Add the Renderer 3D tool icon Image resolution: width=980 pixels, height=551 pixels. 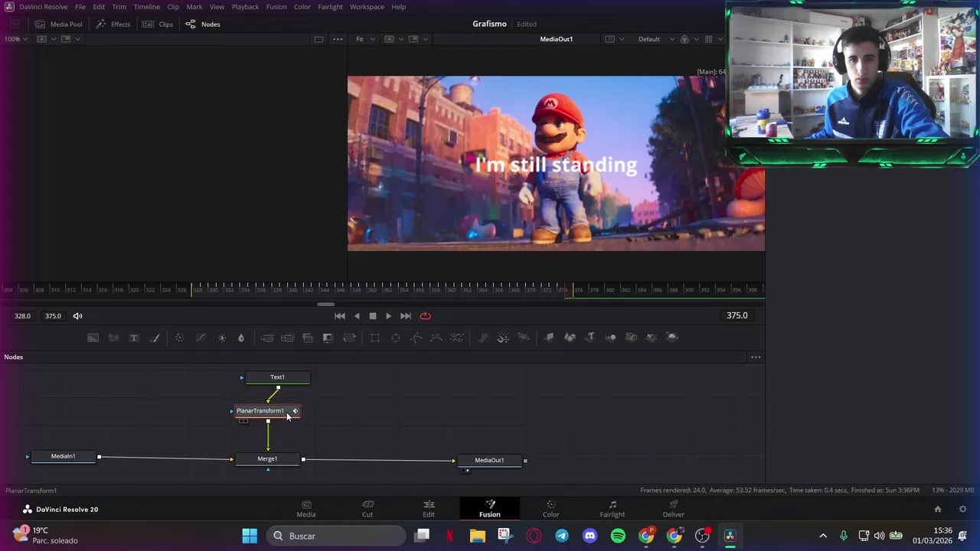coord(672,337)
